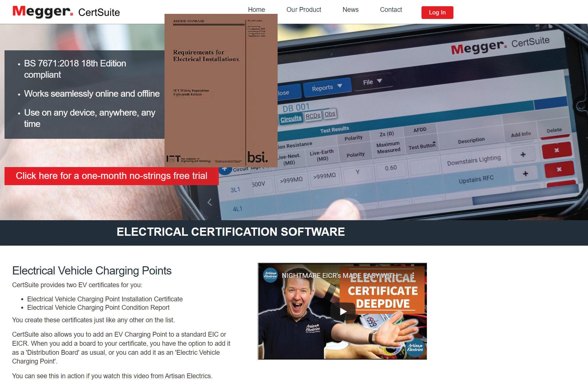Expand the Reports dropdown
The width and height of the screenshot is (588, 385).
point(327,87)
